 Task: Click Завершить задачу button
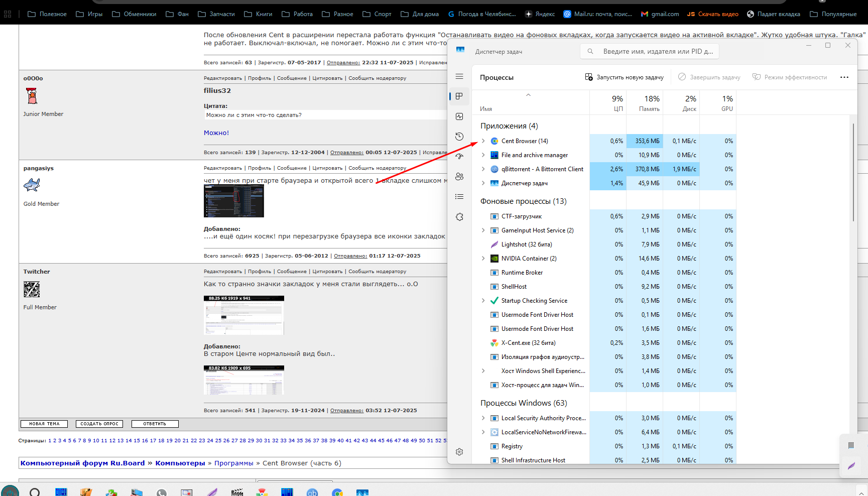(709, 77)
